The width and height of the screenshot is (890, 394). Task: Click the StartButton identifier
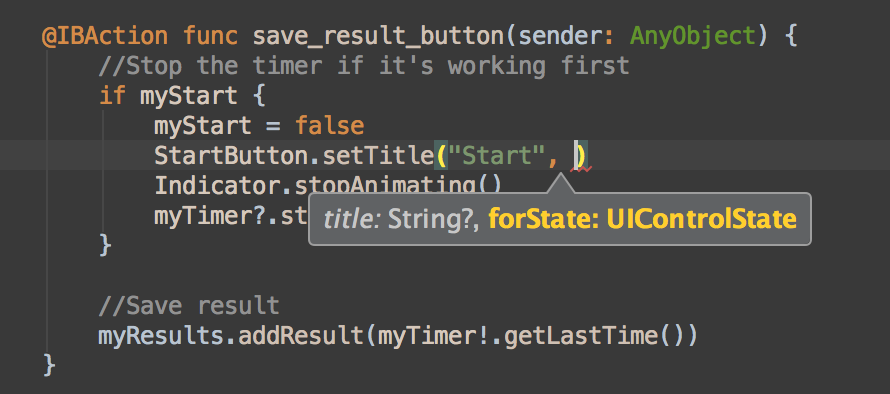point(232,156)
